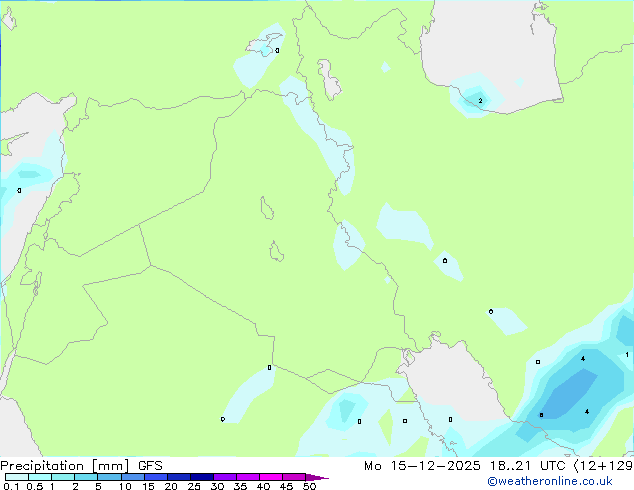634x490 pixels.
Task: Click the legend label '0.1'
Action: [x=11, y=486]
